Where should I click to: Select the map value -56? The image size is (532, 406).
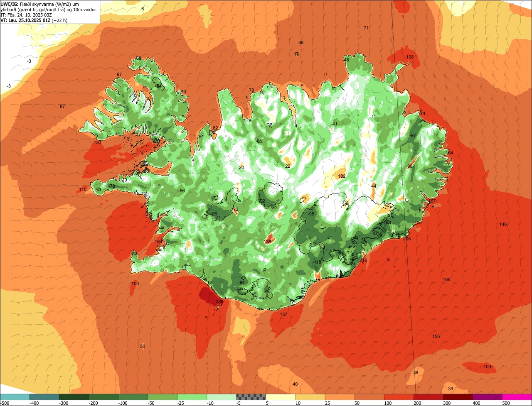point(181,191)
